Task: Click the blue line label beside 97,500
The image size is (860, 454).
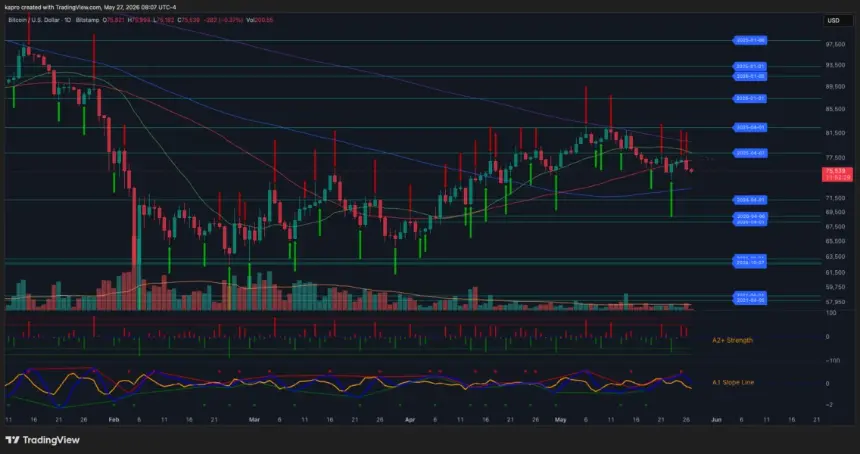Action: [x=750, y=40]
